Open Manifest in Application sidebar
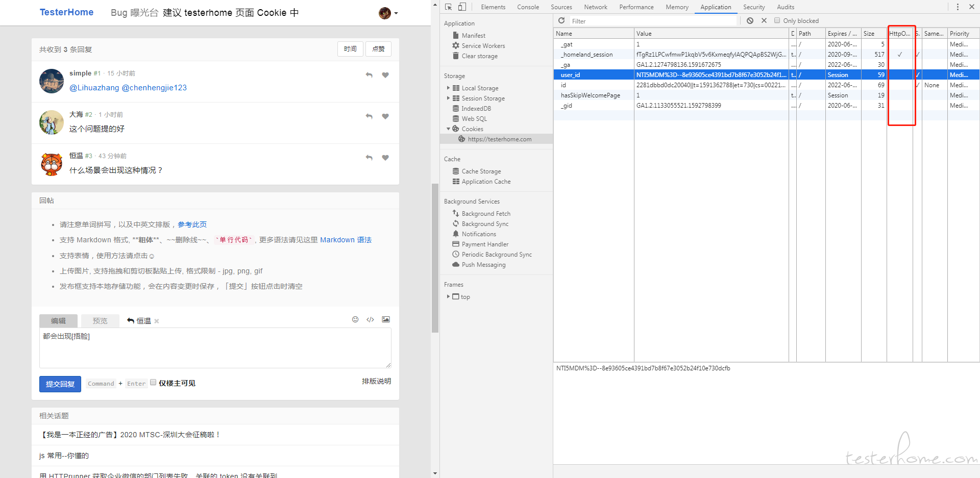980x478 pixels. click(x=473, y=35)
